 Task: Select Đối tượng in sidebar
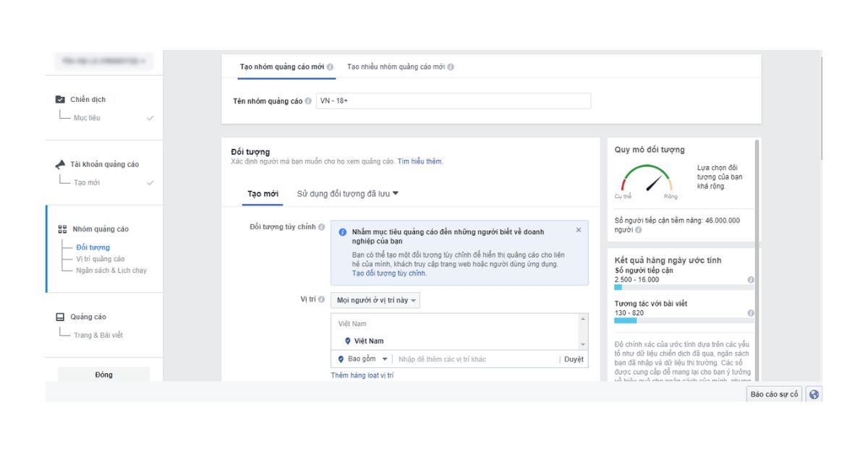click(93, 247)
